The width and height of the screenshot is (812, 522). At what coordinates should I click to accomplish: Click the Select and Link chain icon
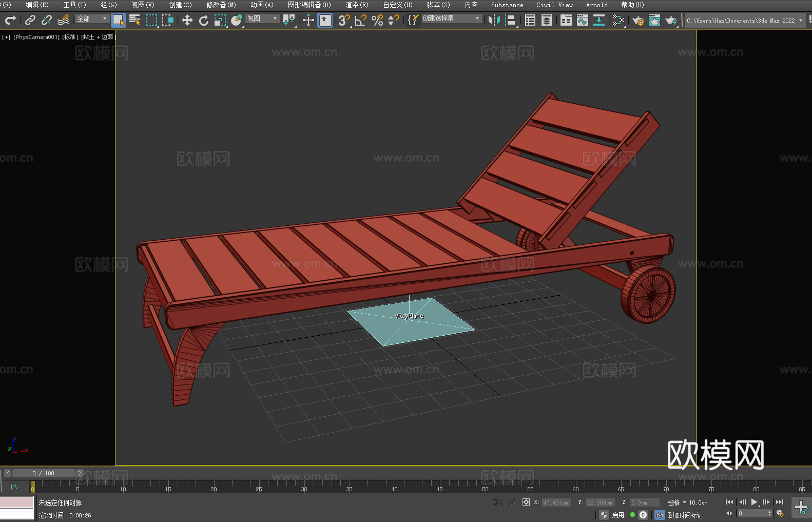[x=30, y=20]
